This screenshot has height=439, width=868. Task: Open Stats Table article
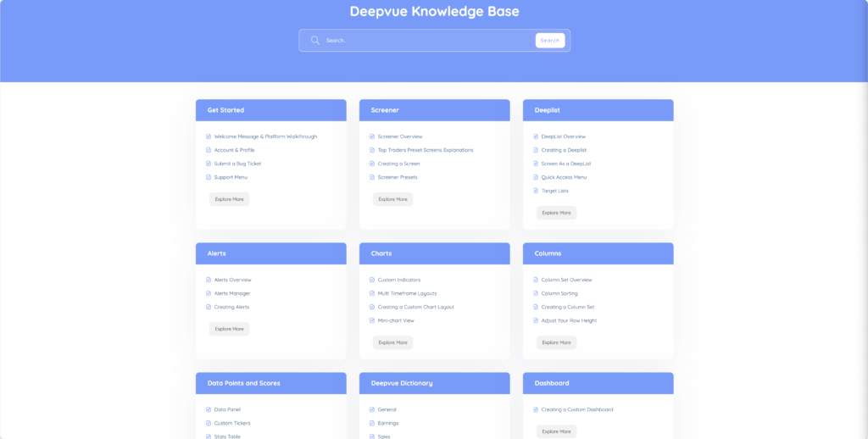[x=227, y=436]
